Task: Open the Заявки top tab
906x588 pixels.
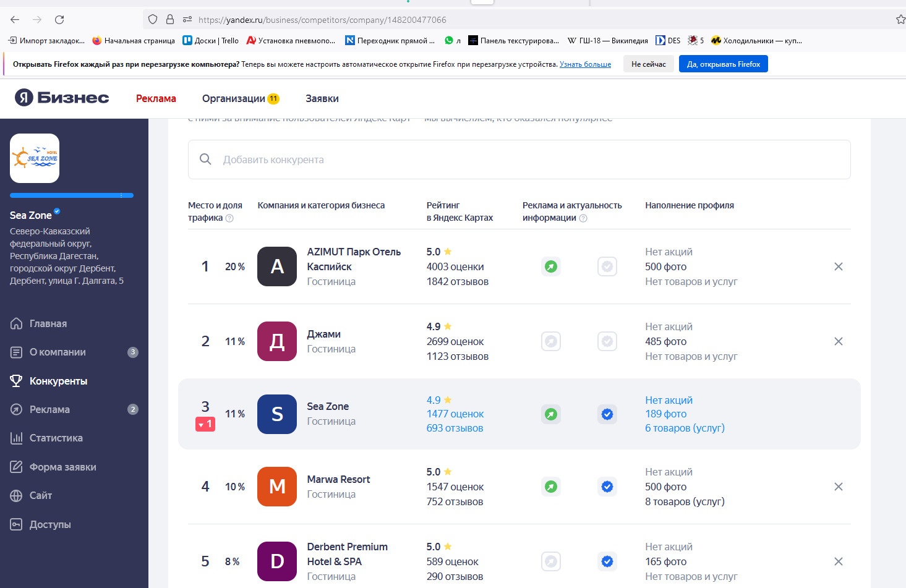Action: (322, 98)
